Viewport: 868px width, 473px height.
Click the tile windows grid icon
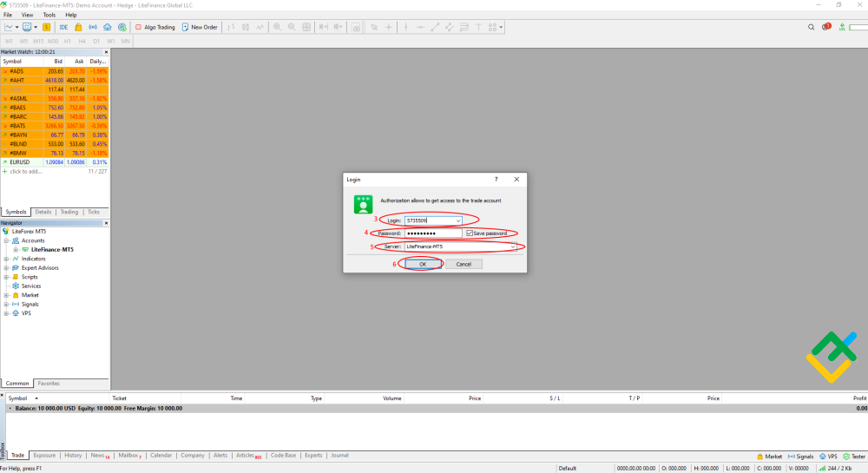pos(306,27)
